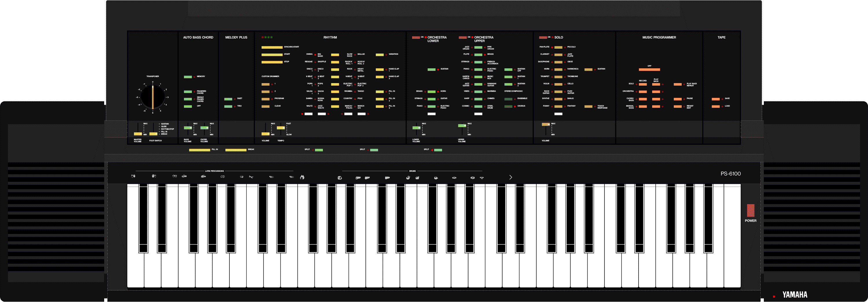This screenshot has width=868, height=302.
Task: Enable Melody Plus Duet
Action: click(x=228, y=99)
